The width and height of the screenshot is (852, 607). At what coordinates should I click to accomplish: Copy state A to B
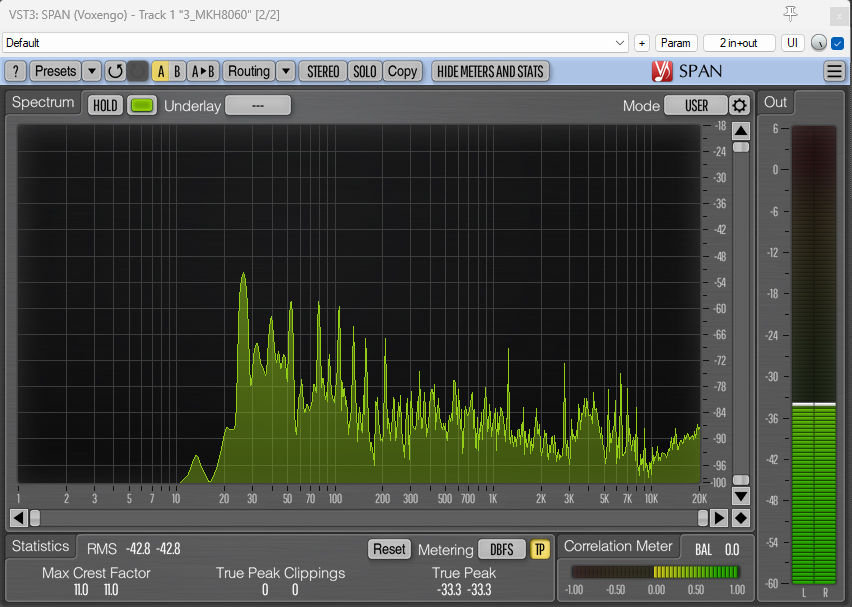[203, 71]
